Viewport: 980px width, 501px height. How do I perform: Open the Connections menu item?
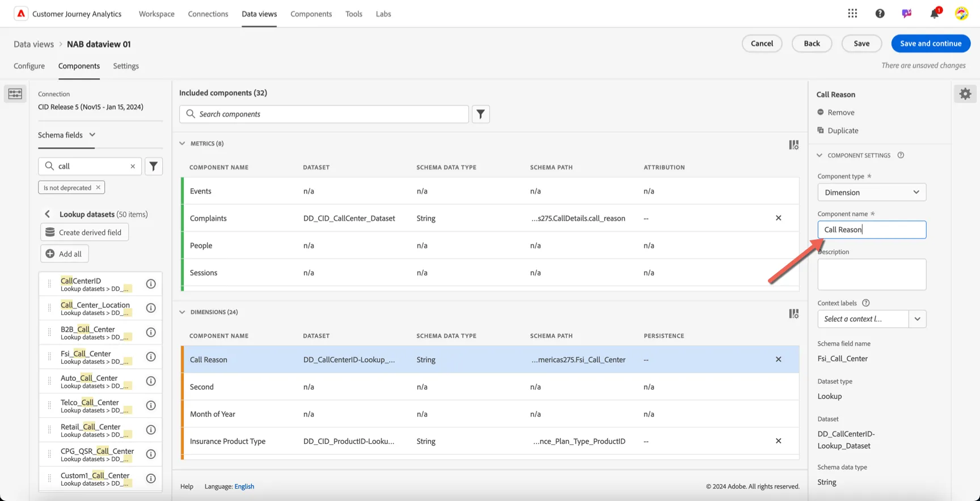pos(208,14)
